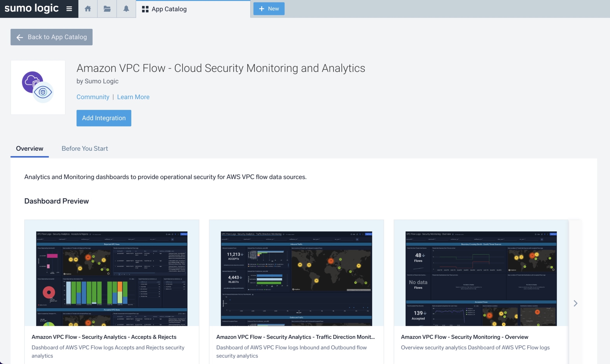Open the Community link

93,97
